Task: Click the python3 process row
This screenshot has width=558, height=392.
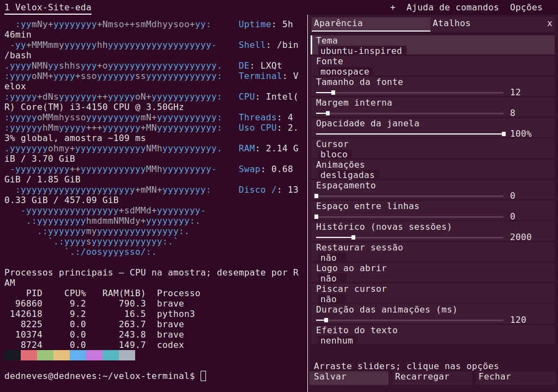Action: pyautogui.click(x=102, y=314)
